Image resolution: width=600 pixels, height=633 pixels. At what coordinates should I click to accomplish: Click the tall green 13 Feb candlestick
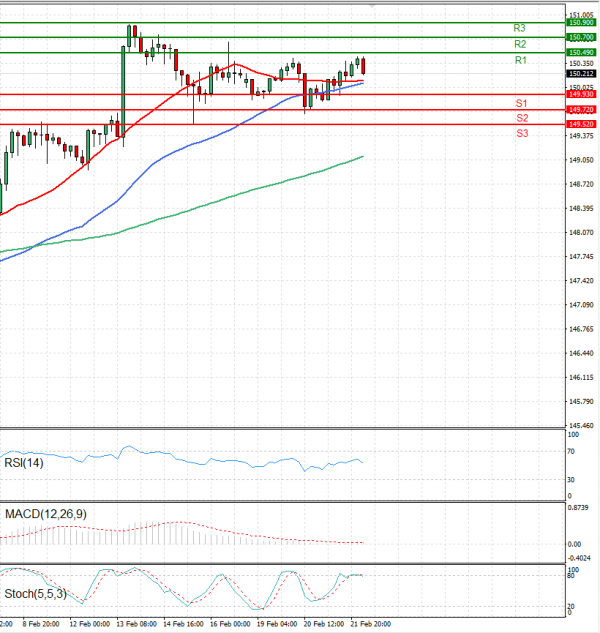coord(123,92)
